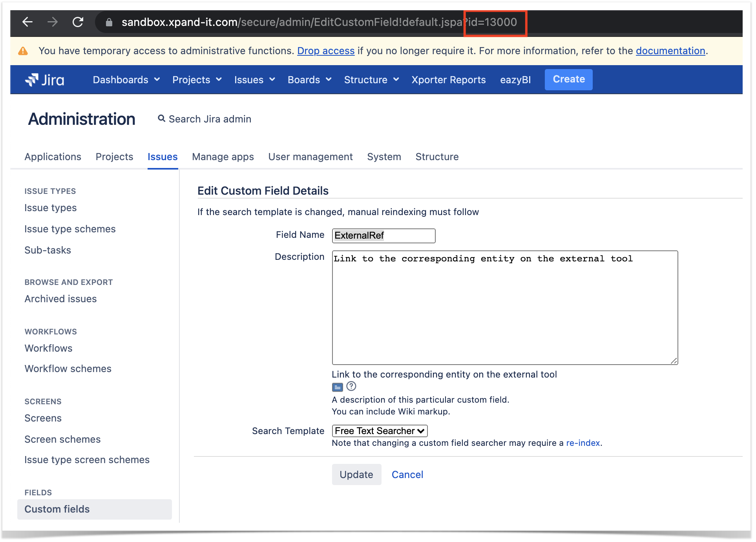756x542 pixels.
Task: Switch to the User management tab
Action: point(310,157)
